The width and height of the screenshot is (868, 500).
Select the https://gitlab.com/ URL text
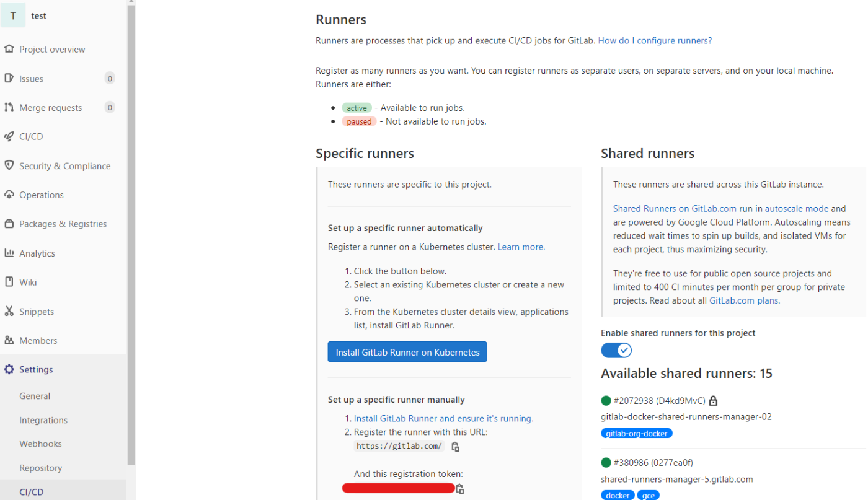click(399, 446)
